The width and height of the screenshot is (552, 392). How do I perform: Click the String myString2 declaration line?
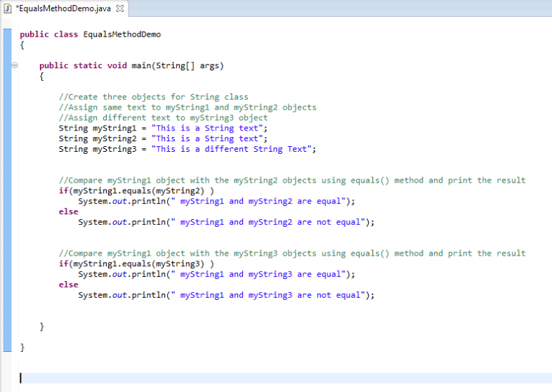click(x=163, y=139)
